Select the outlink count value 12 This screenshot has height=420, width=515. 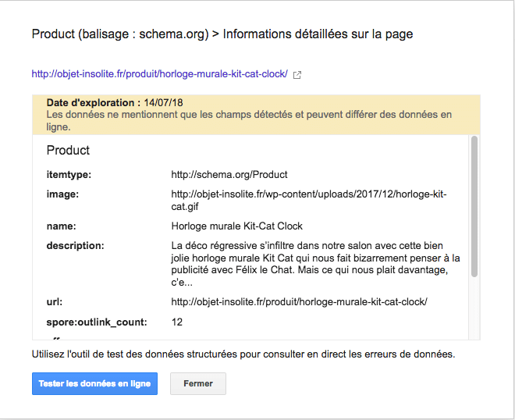tap(176, 322)
